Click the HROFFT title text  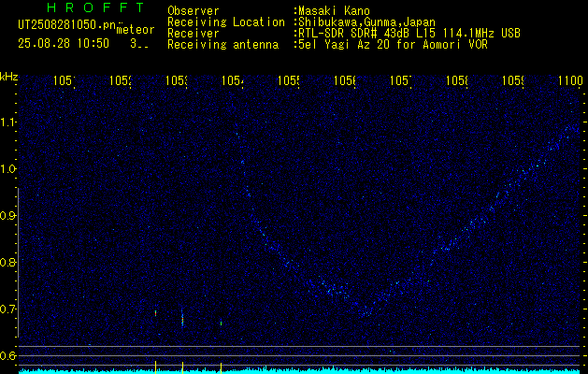(95, 7)
